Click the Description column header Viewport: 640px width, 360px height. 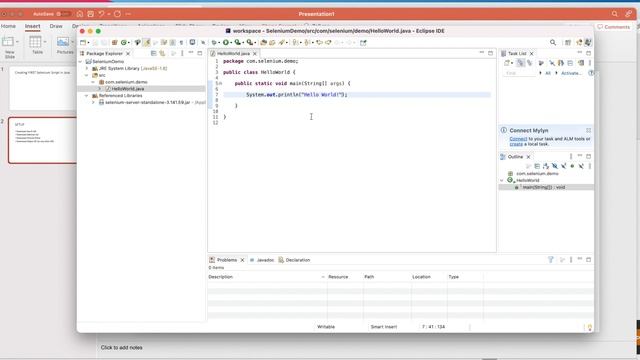click(x=220, y=277)
